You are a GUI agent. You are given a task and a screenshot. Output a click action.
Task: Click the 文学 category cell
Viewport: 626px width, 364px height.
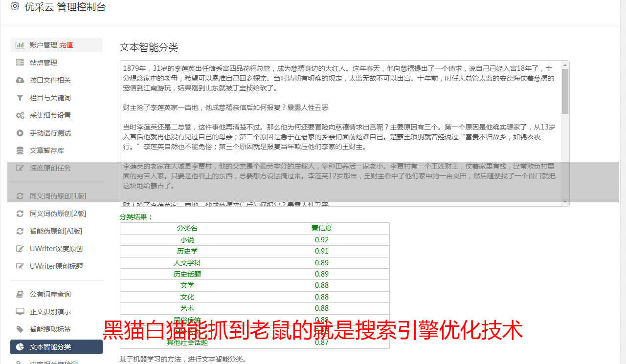(x=187, y=285)
